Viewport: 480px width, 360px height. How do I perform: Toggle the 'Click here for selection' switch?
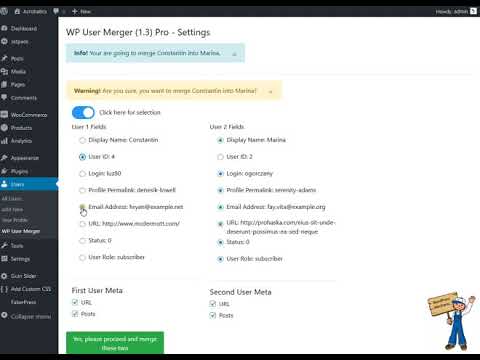[x=83, y=112]
